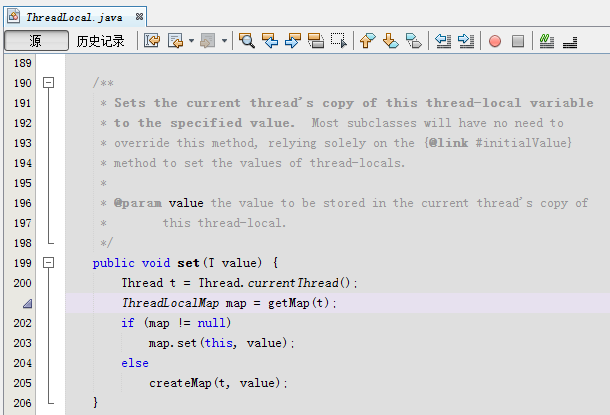
Task: Click 'currentThread' in line 200
Action: click(293, 283)
